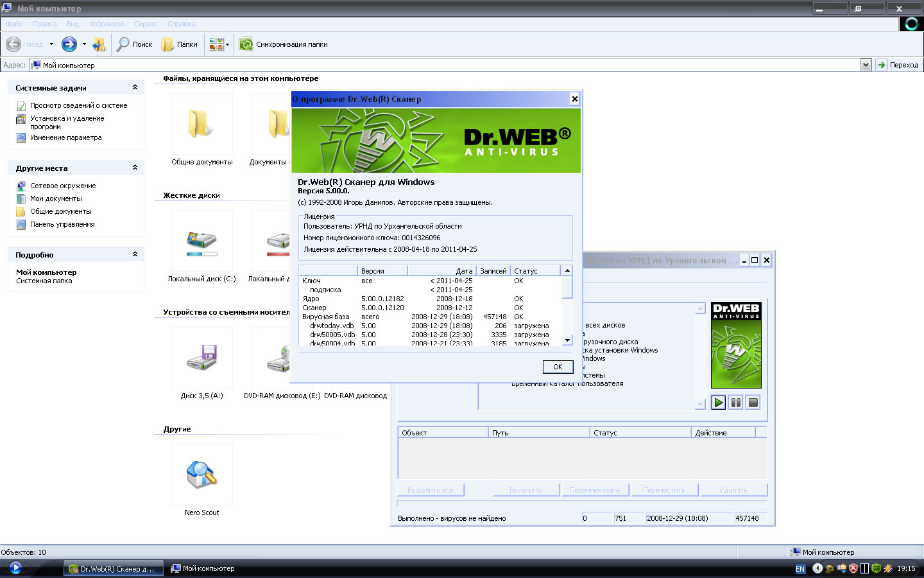
Task: Click Просмотр сведений о системе link
Action: 78,105
